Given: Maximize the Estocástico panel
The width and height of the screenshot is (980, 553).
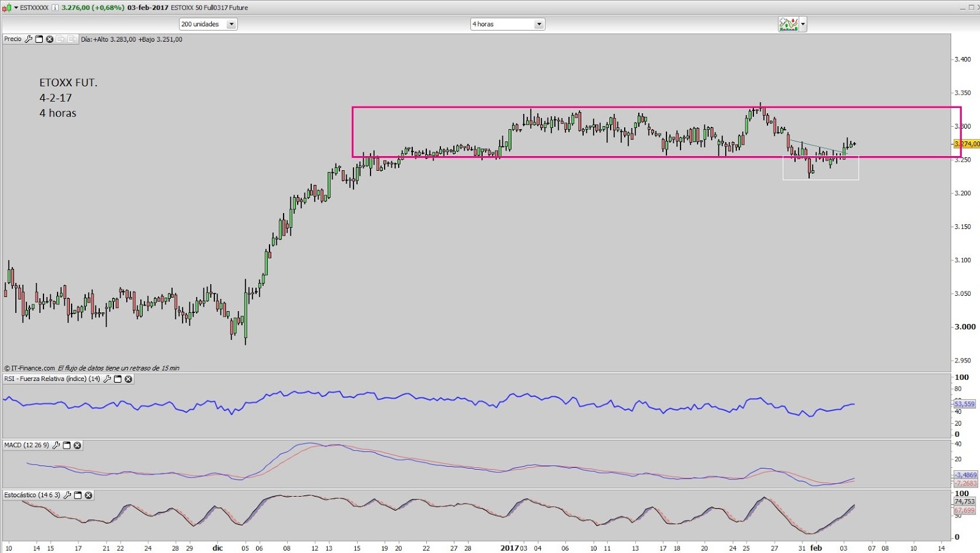Looking at the screenshot, I should click(78, 495).
